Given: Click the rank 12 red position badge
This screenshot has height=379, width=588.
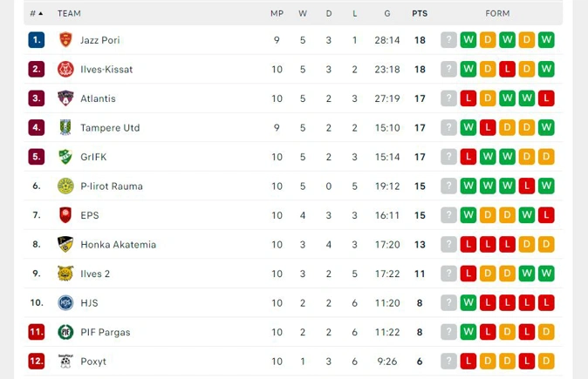Looking at the screenshot, I should click(x=37, y=361).
